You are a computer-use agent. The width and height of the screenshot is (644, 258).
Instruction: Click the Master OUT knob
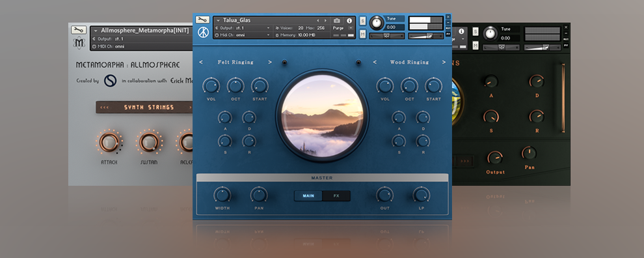385,195
